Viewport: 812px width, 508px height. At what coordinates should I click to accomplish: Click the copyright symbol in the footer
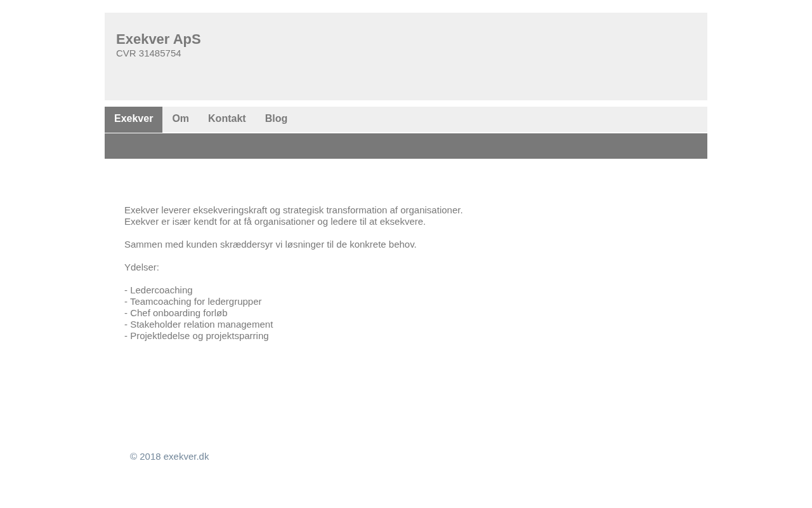tap(134, 457)
